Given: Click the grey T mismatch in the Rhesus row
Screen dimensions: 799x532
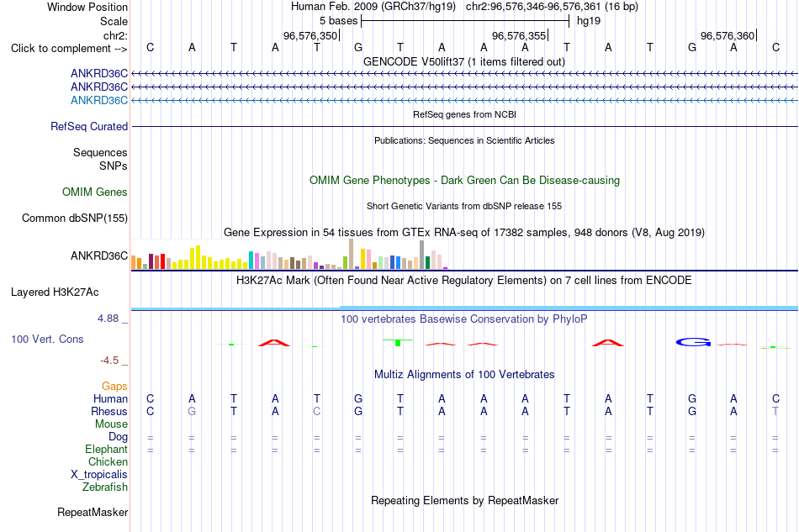Looking at the screenshot, I should [x=775, y=411].
